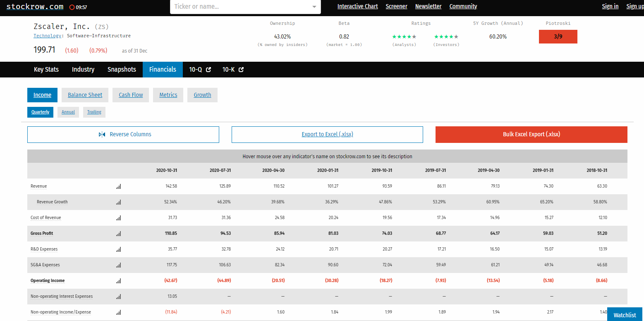This screenshot has width=644, height=321.
Task: Click Sign in
Action: click(x=610, y=6)
